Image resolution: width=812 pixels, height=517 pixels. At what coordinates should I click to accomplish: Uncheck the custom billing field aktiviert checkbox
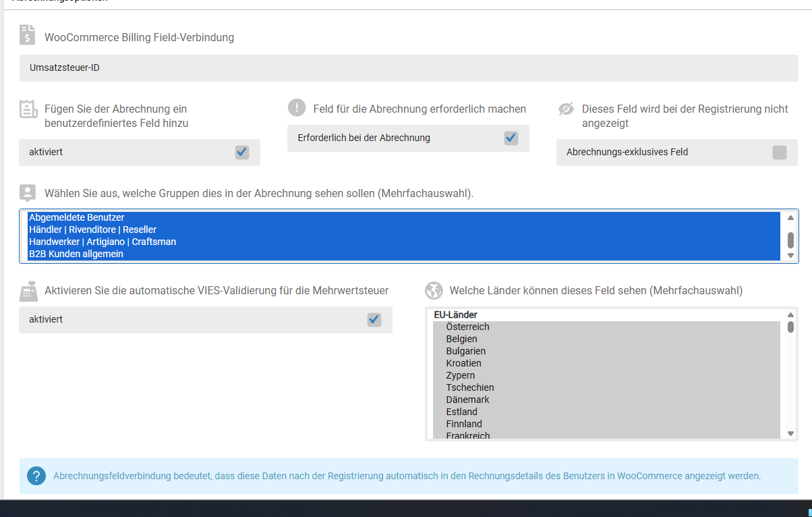[x=241, y=153]
